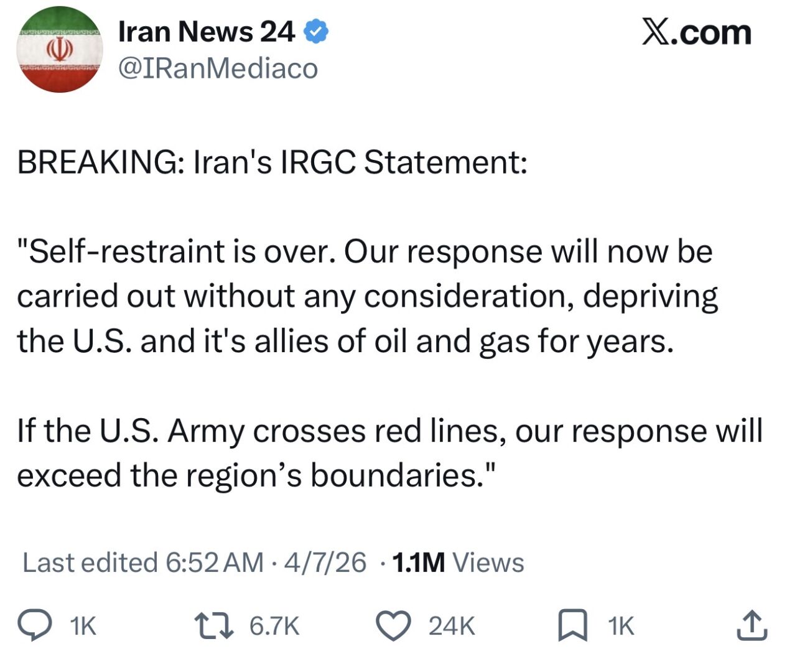Open the Iran News 24 display name
Image resolution: width=787 pixels, height=672 pixels.
(207, 32)
